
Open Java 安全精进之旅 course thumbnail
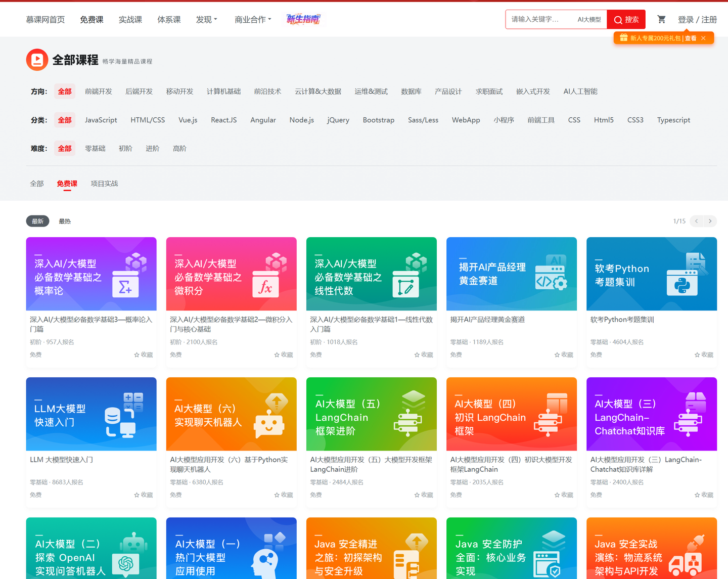[372, 548]
